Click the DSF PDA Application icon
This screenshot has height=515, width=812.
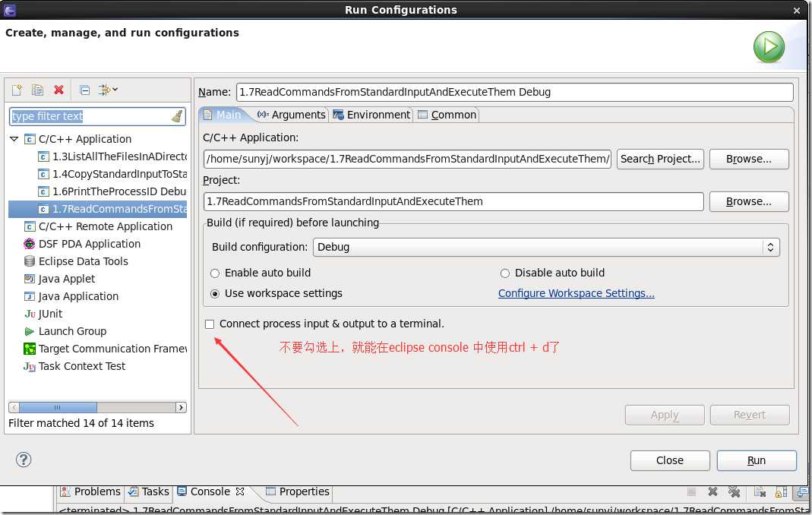point(30,244)
